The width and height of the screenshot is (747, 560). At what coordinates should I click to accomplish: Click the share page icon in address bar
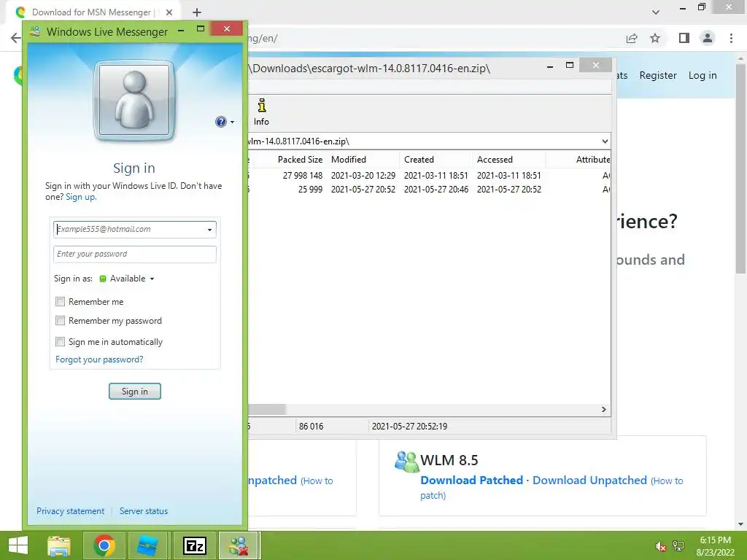coord(632,38)
